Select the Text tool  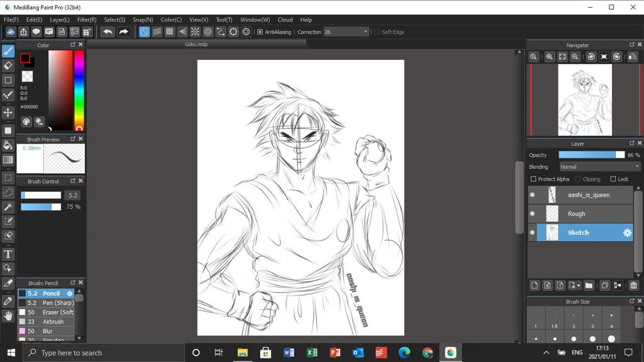pyautogui.click(x=8, y=254)
